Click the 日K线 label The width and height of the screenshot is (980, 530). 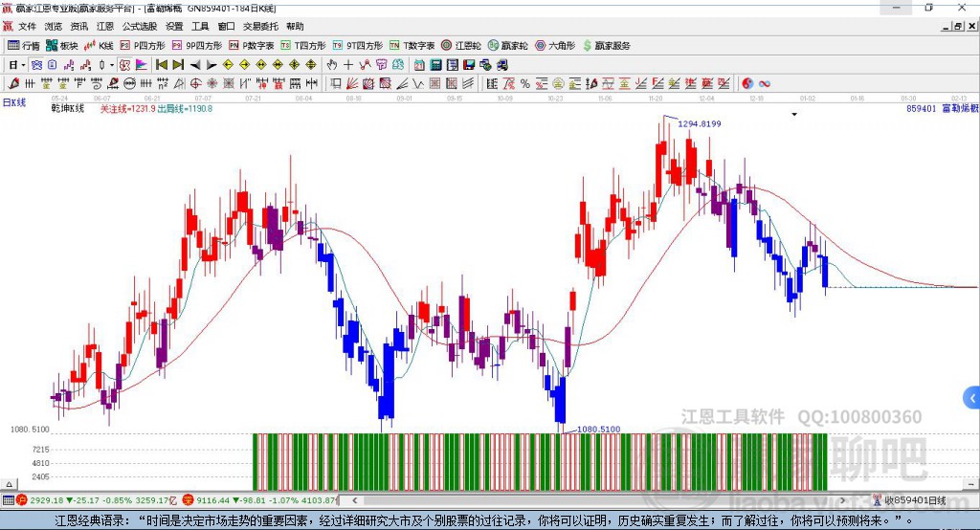click(x=14, y=102)
